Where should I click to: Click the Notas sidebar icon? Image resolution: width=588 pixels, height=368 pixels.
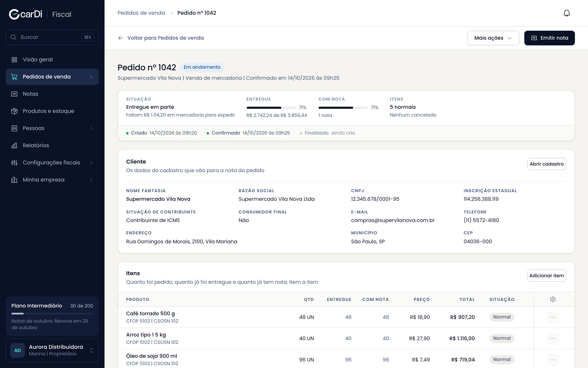click(x=14, y=94)
